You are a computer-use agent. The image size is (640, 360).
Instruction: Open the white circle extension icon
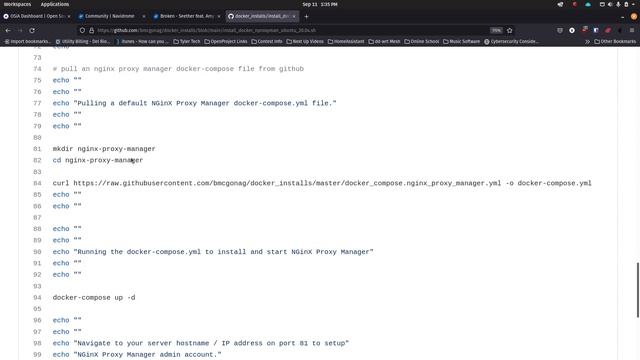[x=572, y=30]
